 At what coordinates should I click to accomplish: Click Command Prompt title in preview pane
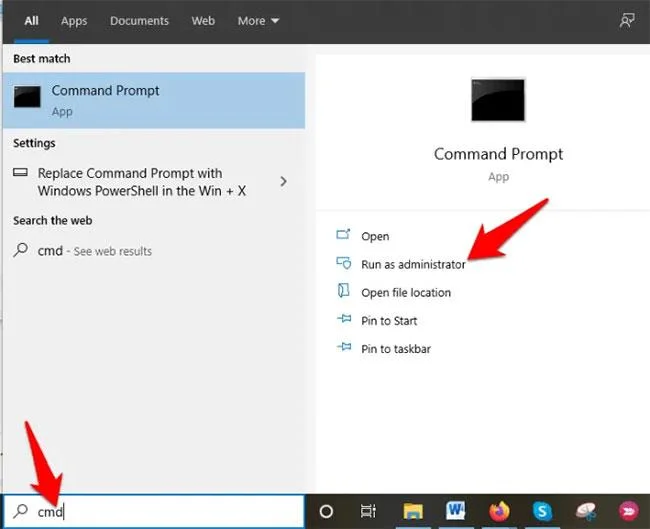pyautogui.click(x=498, y=154)
